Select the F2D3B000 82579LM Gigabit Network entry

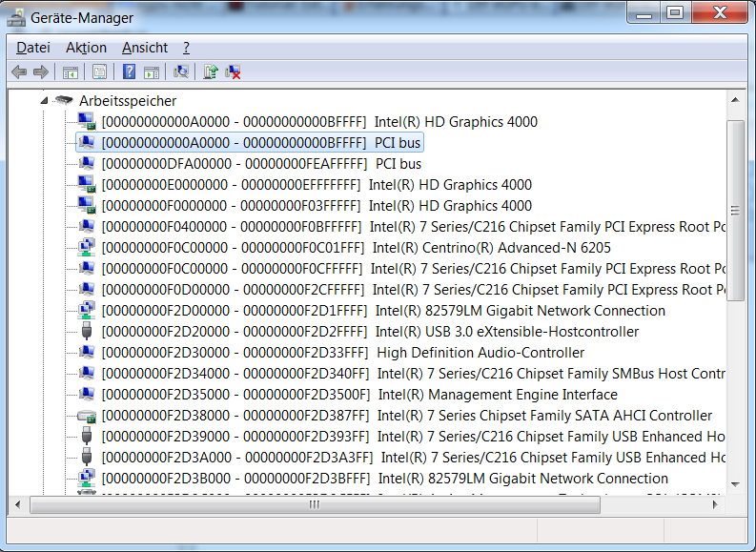385,479
